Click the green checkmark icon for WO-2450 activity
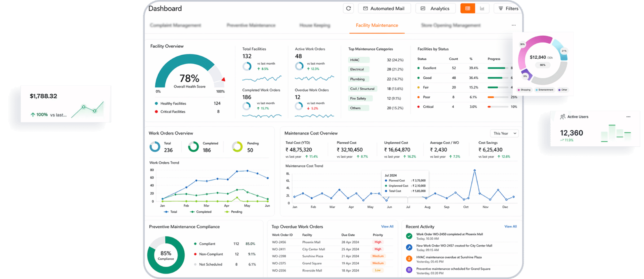 (409, 236)
